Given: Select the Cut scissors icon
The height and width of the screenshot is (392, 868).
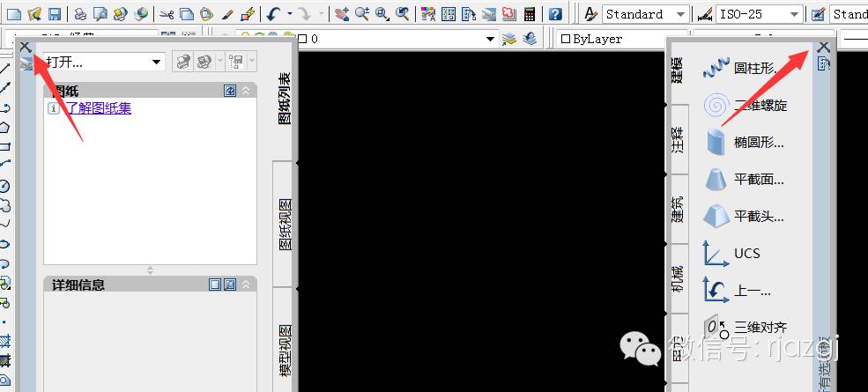Looking at the screenshot, I should tap(167, 14).
